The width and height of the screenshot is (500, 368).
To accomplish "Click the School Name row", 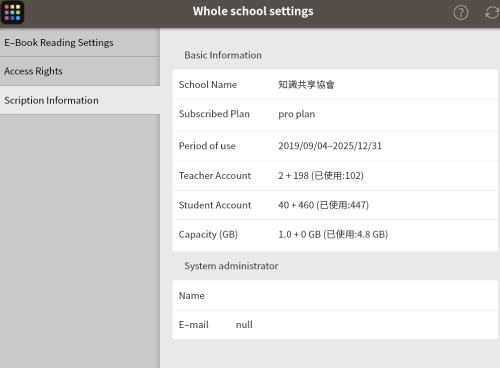I will pyautogui.click(x=335, y=85).
